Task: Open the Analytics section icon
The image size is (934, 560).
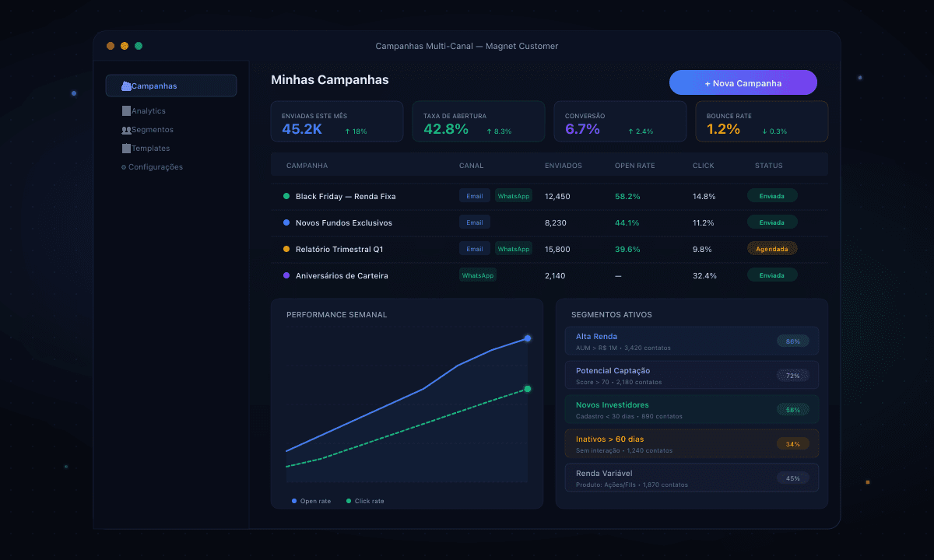Action: [x=126, y=110]
